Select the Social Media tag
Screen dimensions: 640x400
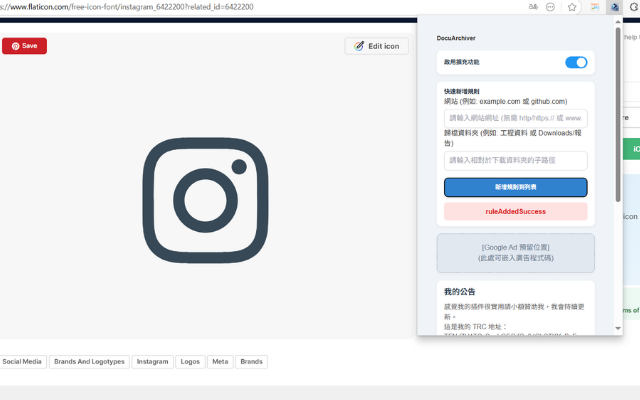coord(22,362)
